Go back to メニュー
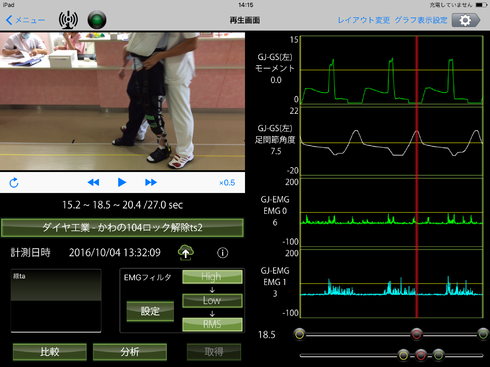Image resolution: width=490 pixels, height=367 pixels. click(25, 20)
